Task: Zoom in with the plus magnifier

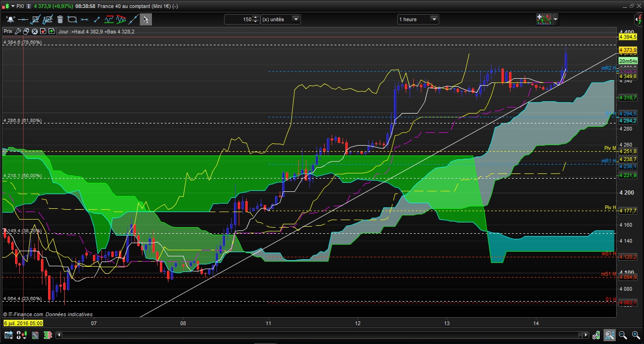Action: 636,336
